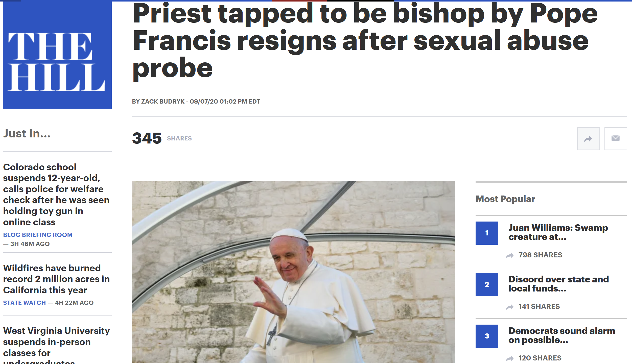The height and width of the screenshot is (364, 632).
Task: Open Juan Williams: Swamp creature article
Action: [558, 232]
